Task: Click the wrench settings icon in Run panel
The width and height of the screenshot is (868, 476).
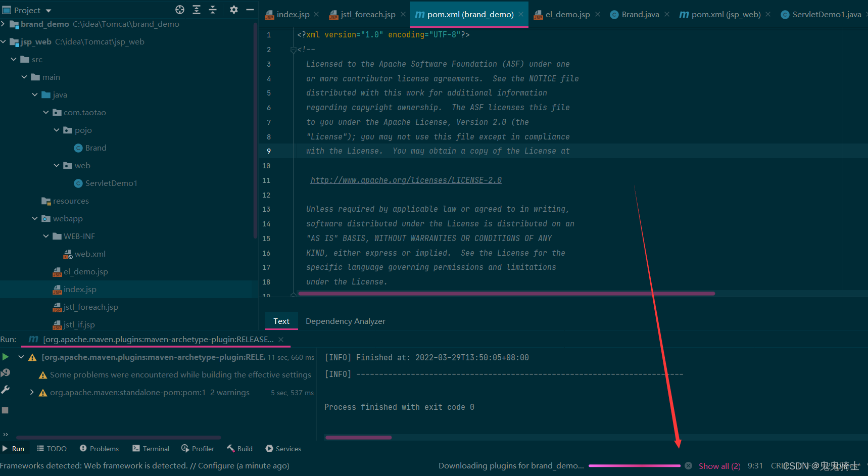Action: tap(5, 390)
